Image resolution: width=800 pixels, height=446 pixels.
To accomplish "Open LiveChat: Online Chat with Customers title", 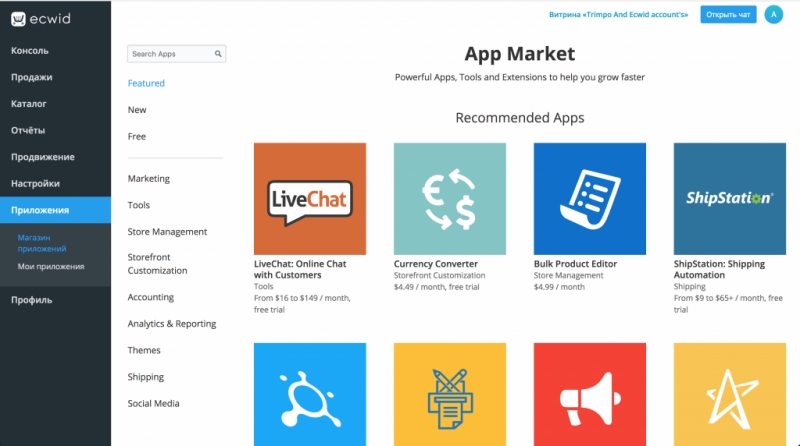I will click(x=300, y=269).
